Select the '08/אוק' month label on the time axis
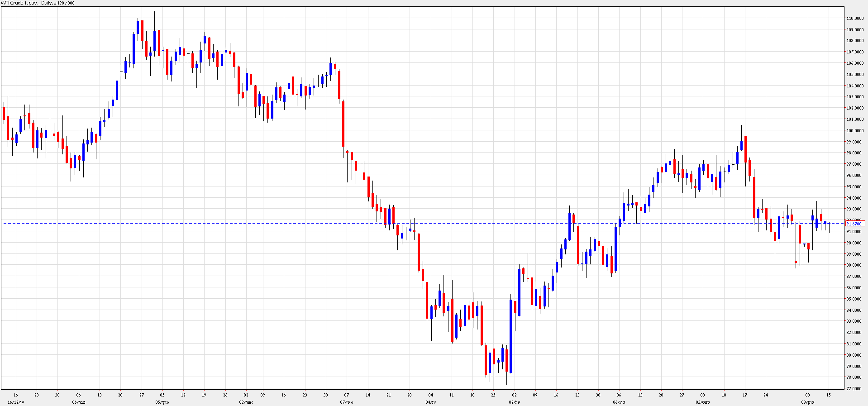Screen dimensions: 868x406 pyautogui.click(x=808, y=402)
